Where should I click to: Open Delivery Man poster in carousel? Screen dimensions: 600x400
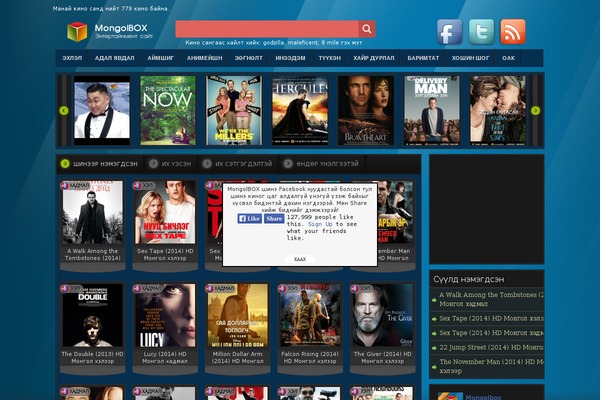pos(432,110)
